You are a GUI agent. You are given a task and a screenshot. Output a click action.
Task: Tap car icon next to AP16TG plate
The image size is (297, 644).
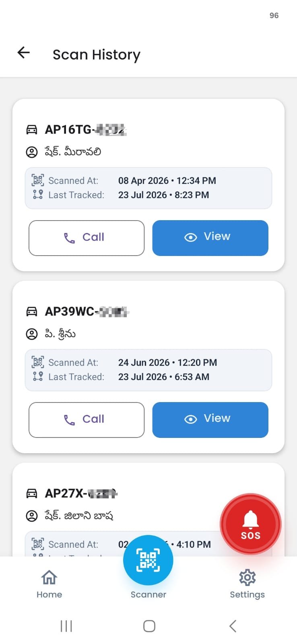click(x=32, y=130)
